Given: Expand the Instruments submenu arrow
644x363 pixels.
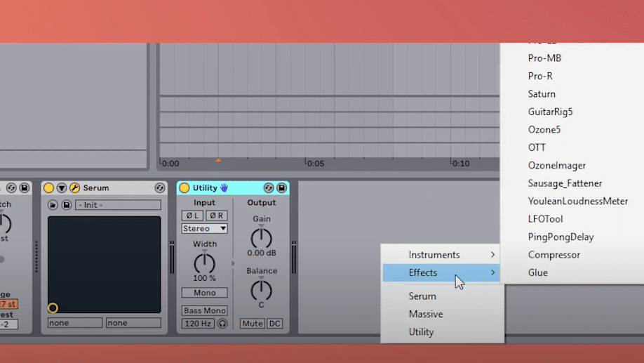Looking at the screenshot, I should [x=492, y=255].
